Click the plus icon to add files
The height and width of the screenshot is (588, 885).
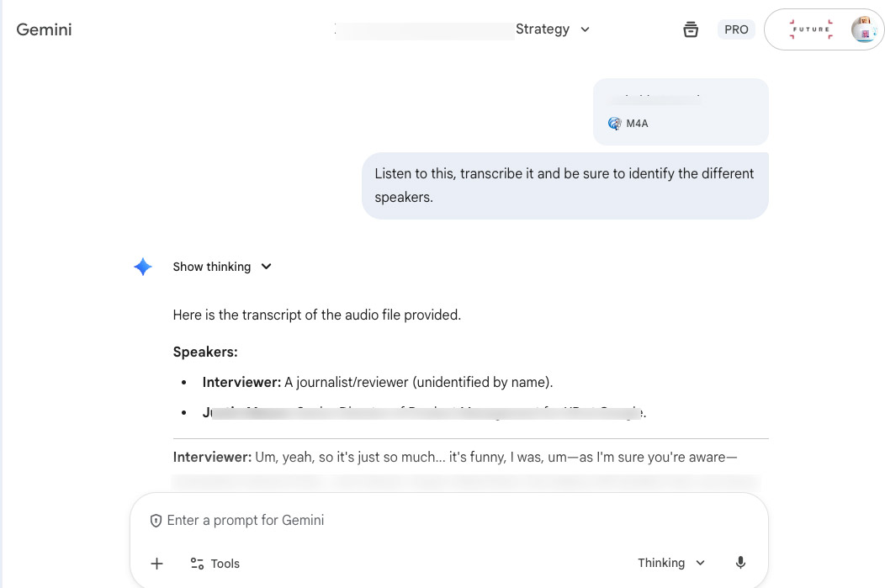coord(156,564)
